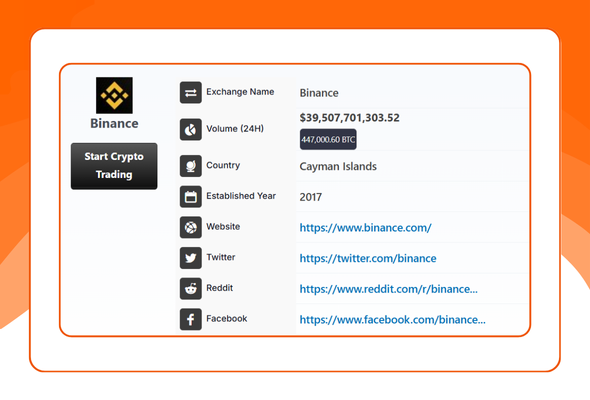The width and height of the screenshot is (590, 400).
Task: Click the Twitter bird icon
Action: 190,258
